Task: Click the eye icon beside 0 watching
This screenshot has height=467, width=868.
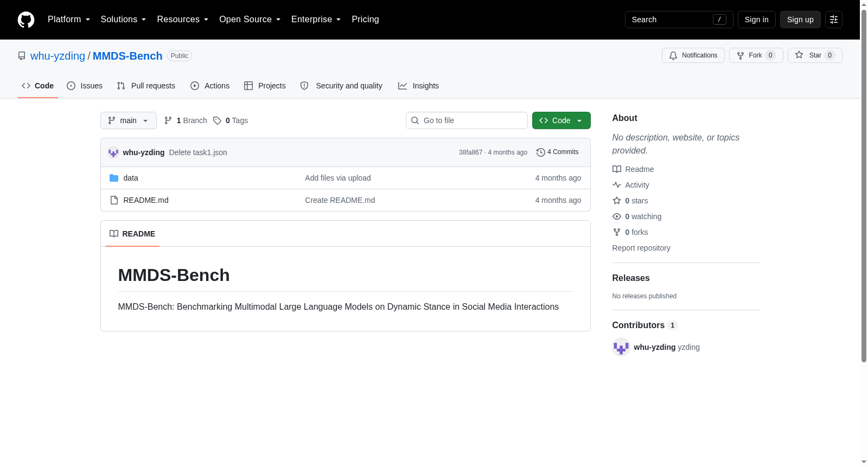Action: tap(617, 216)
